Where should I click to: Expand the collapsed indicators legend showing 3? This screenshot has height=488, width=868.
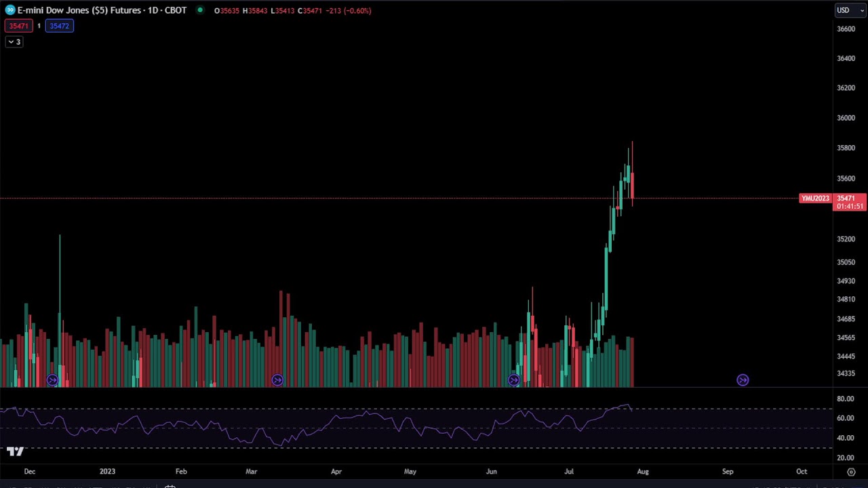pos(14,42)
